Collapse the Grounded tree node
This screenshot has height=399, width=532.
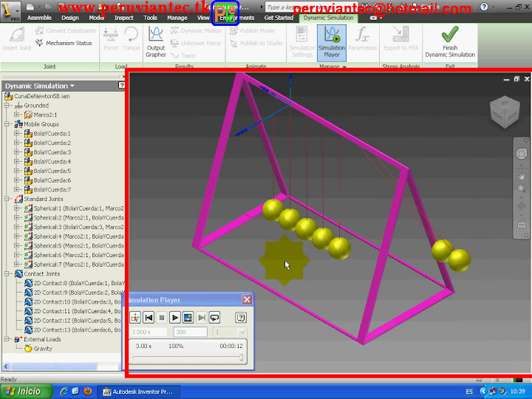7,106
